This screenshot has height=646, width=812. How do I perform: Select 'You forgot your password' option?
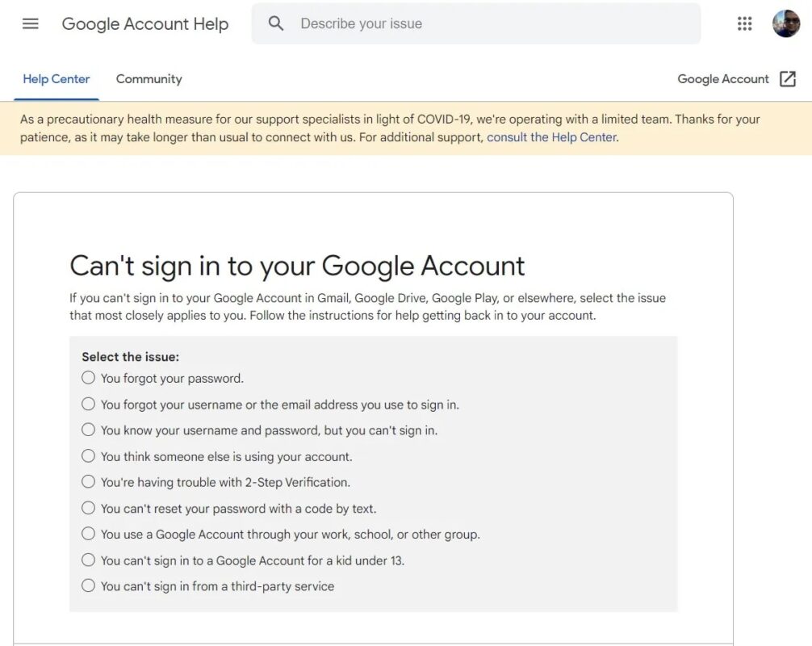point(88,378)
